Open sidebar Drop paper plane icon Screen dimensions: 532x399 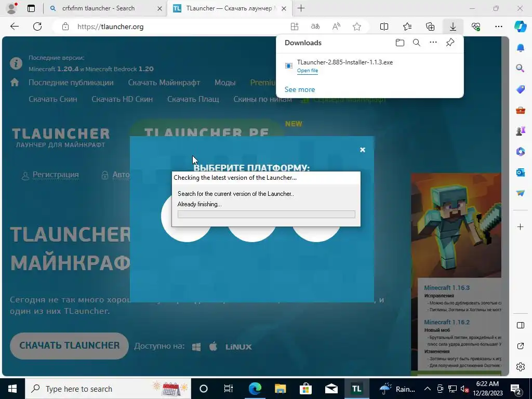click(x=521, y=193)
